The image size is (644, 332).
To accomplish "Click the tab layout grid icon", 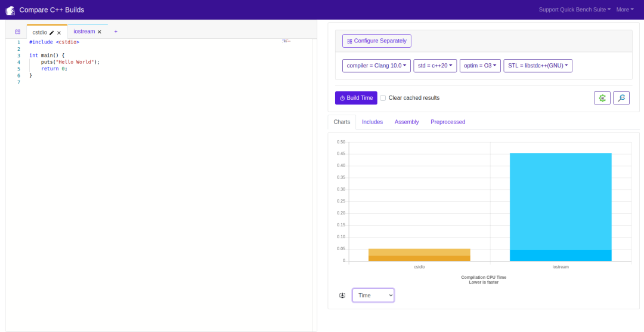I will (18, 32).
